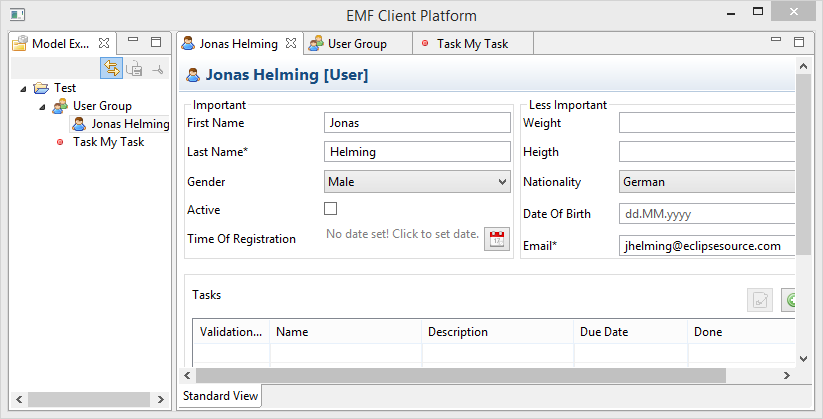The height and width of the screenshot is (419, 823).
Task: Click the red task icon beside Task My Task in tree
Action: (x=60, y=142)
